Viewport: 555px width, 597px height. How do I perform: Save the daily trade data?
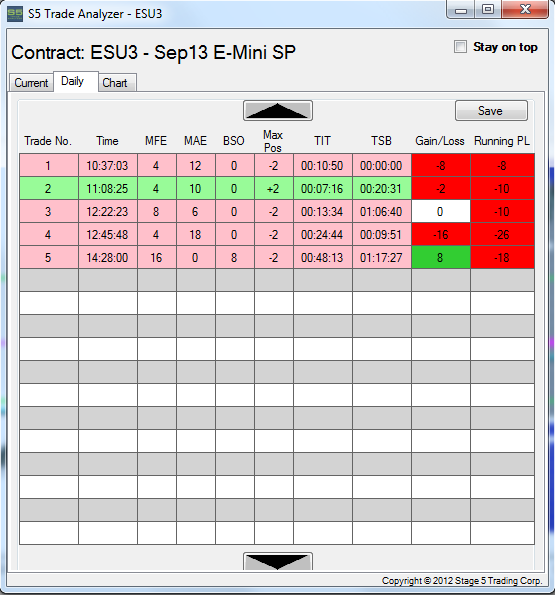pos(491,111)
